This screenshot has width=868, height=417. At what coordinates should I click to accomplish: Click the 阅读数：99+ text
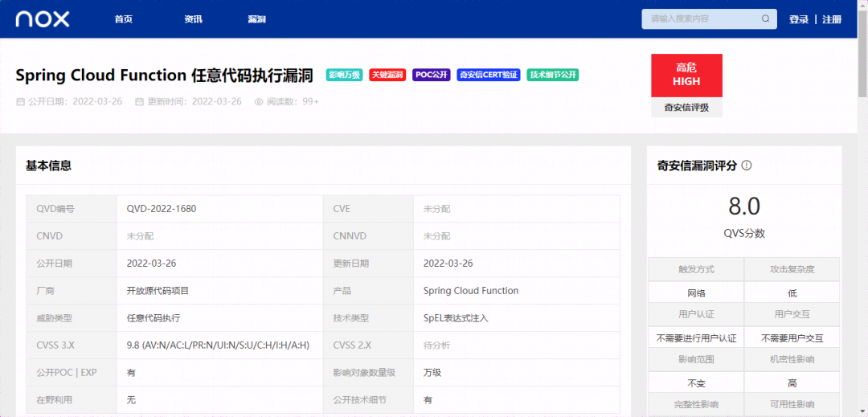tap(293, 102)
